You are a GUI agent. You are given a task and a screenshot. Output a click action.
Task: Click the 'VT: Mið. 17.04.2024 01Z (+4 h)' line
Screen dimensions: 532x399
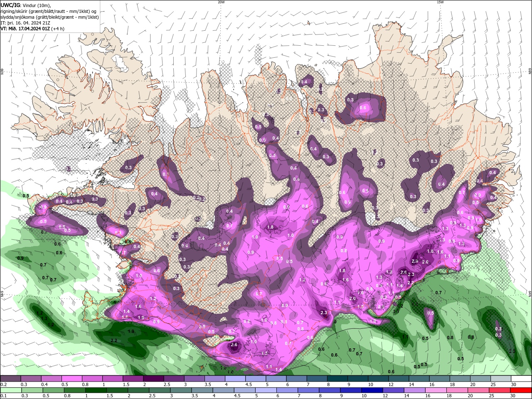click(32, 29)
